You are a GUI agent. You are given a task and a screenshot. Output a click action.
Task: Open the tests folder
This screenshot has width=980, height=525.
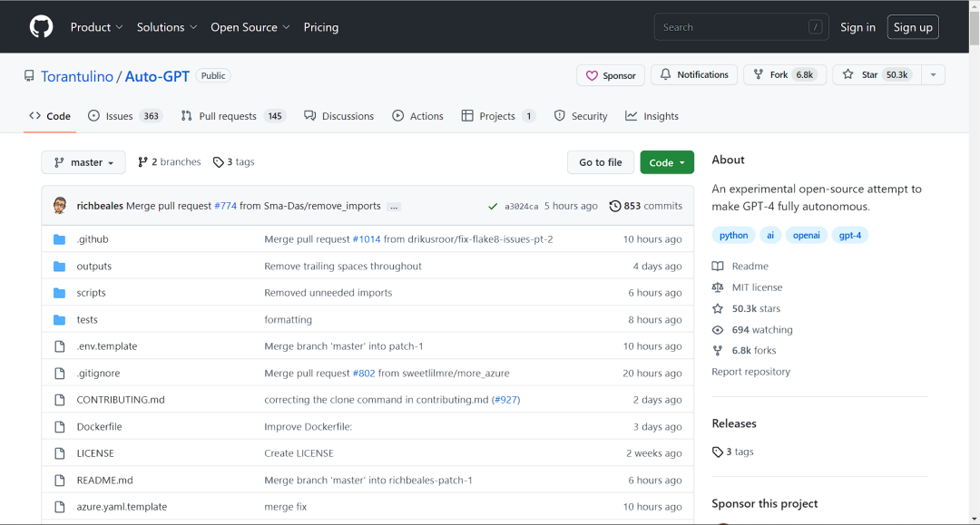87,319
